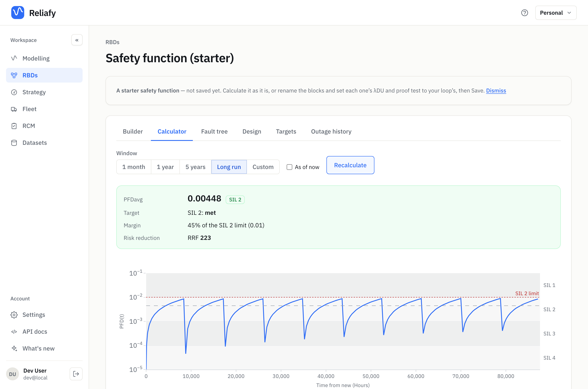
Task: Click the Recalculate button
Action: coord(350,165)
